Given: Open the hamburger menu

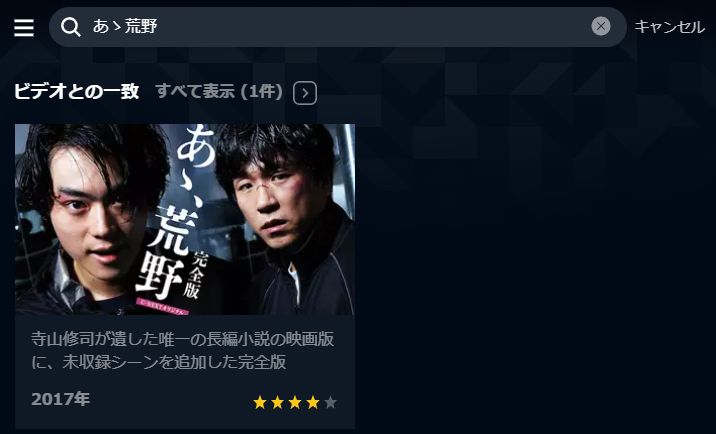Looking at the screenshot, I should [24, 27].
